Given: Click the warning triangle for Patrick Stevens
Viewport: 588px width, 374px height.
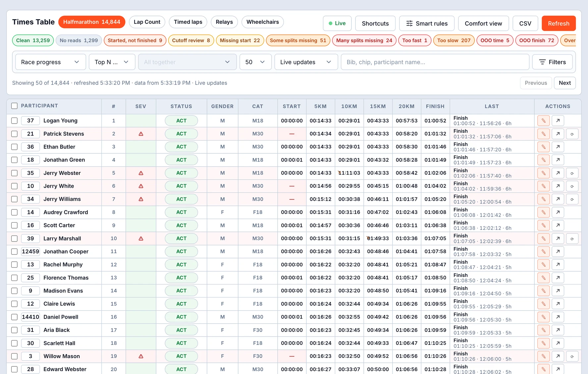Looking at the screenshot, I should pos(141,134).
